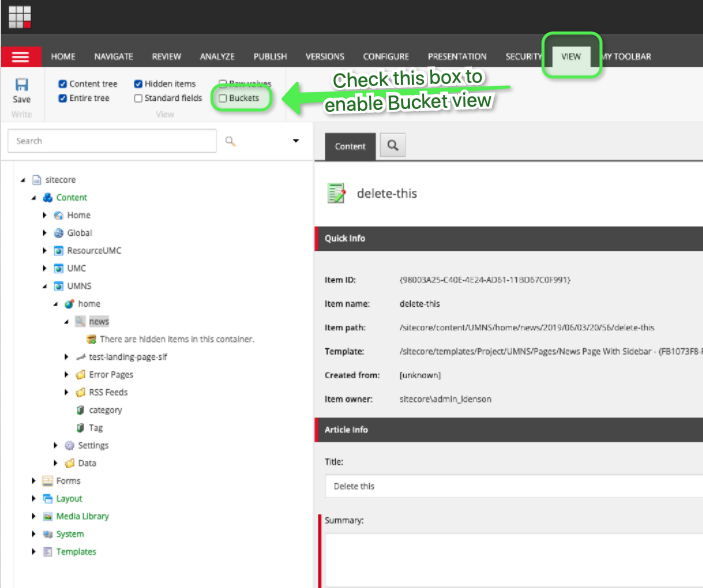Open the HOME ribbon tab

pos(63,57)
